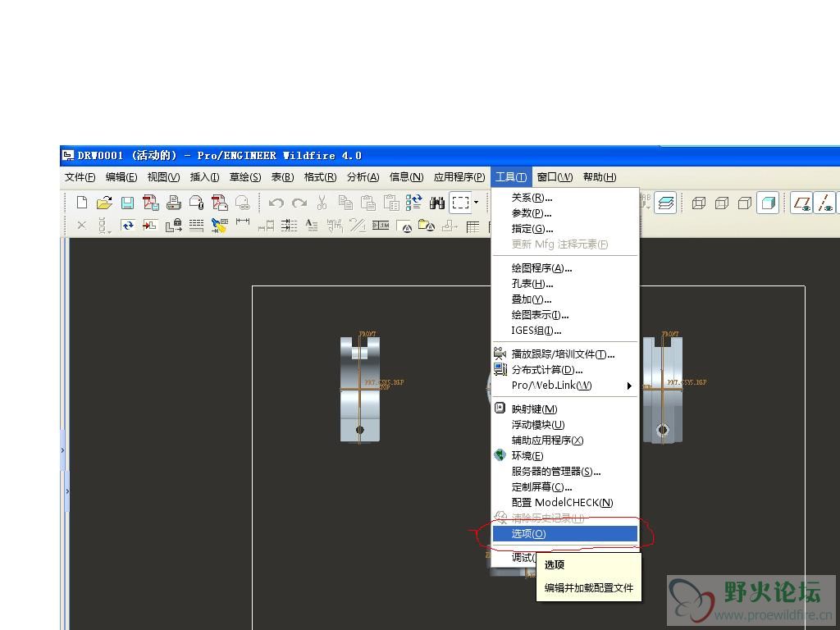
Task: Select 映射键(M) menu entry
Action: [x=565, y=409]
